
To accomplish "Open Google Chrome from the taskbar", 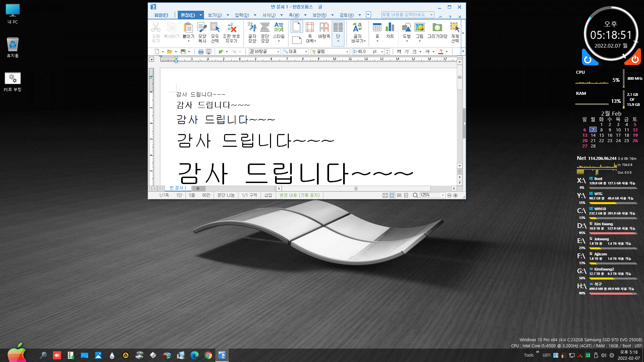I will [x=208, y=355].
